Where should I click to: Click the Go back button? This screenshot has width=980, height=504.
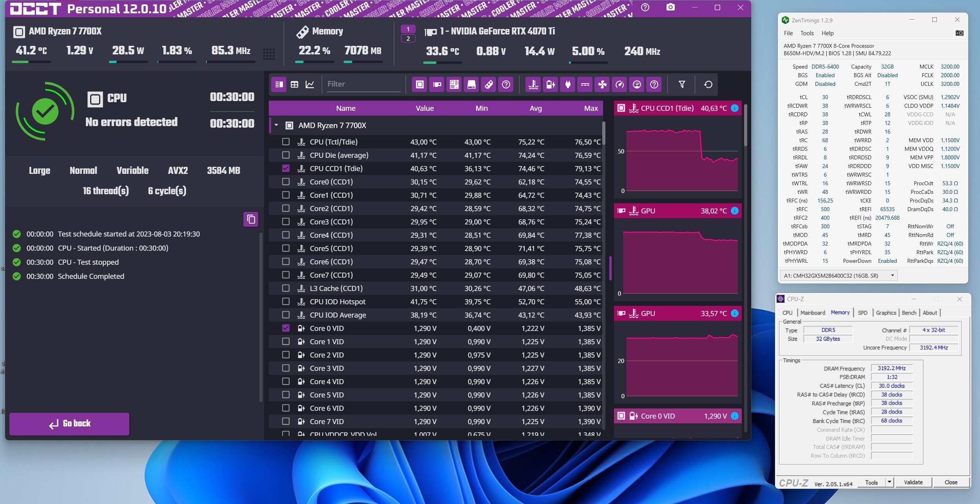[x=69, y=424]
